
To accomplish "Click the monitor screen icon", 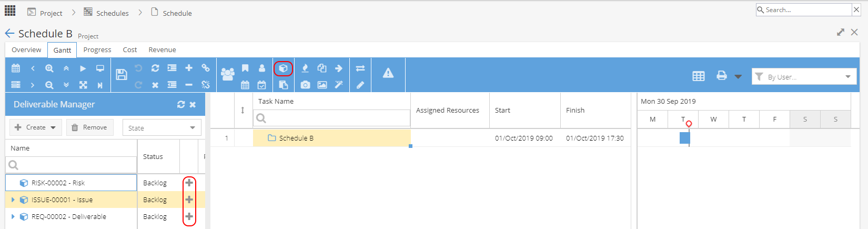I will click(x=100, y=68).
